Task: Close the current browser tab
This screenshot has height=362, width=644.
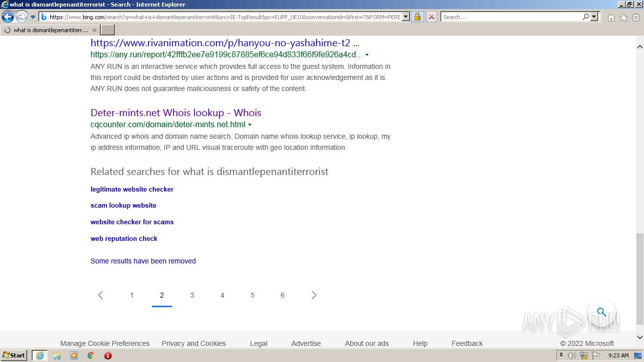Action: [94, 30]
